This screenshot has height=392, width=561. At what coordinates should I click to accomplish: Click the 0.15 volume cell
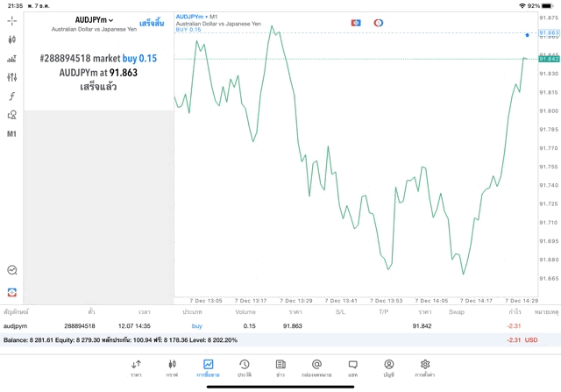(249, 325)
